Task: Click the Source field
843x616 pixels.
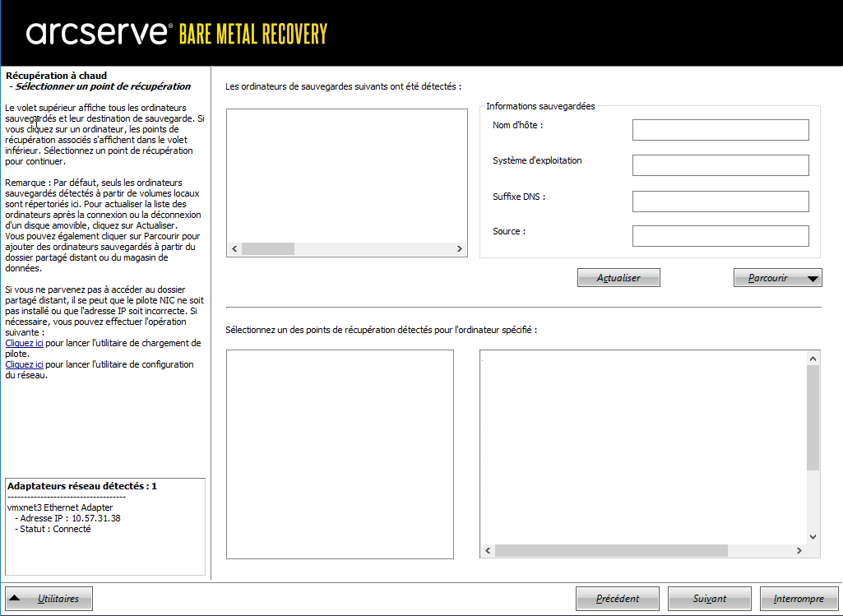Action: click(720, 236)
